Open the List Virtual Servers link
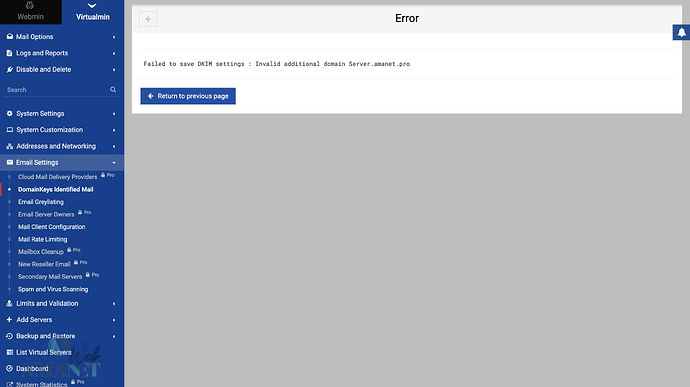 point(44,352)
